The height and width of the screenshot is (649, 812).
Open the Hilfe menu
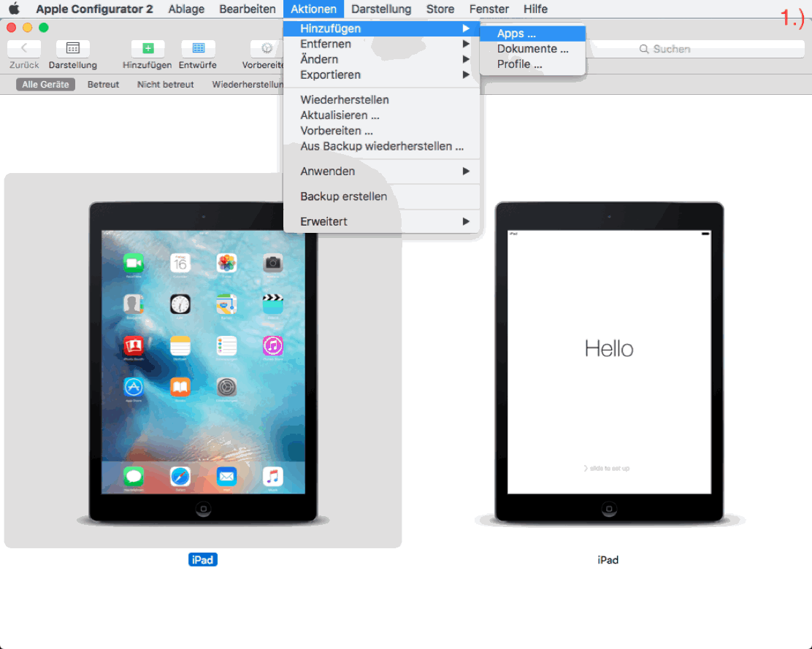click(x=535, y=9)
